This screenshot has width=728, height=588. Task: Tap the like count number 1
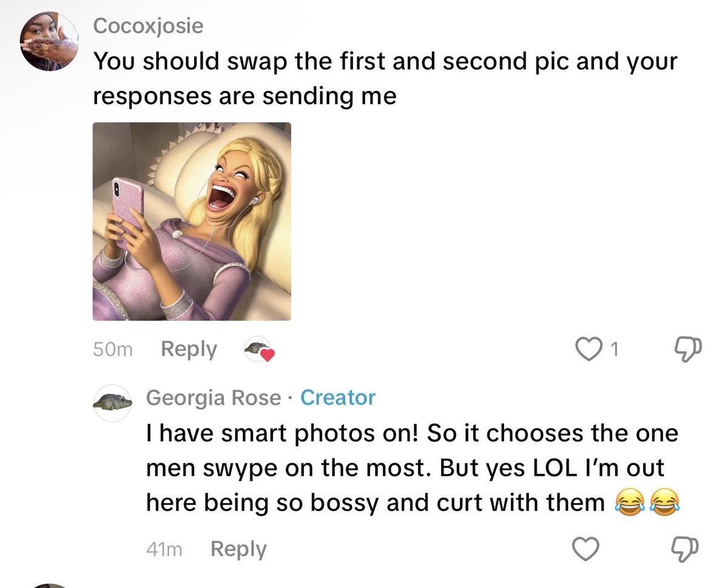pos(613,350)
